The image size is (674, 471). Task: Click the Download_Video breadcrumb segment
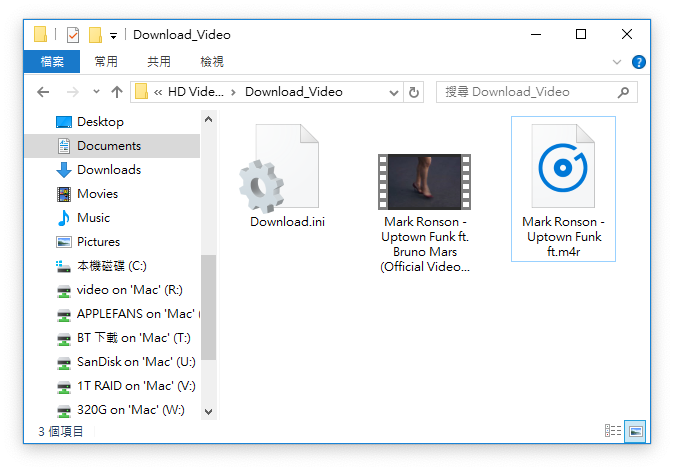click(294, 92)
